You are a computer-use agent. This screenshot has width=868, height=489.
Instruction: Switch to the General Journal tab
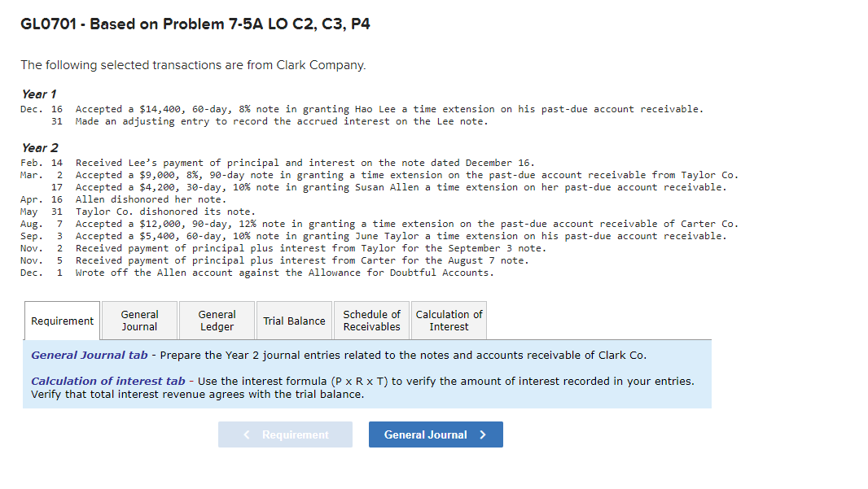tap(138, 320)
